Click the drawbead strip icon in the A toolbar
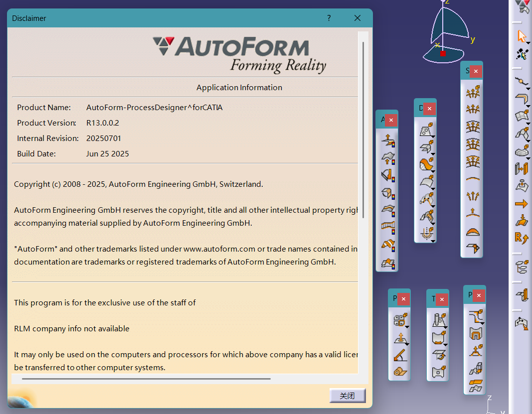This screenshot has width=532, height=414. coord(388,225)
